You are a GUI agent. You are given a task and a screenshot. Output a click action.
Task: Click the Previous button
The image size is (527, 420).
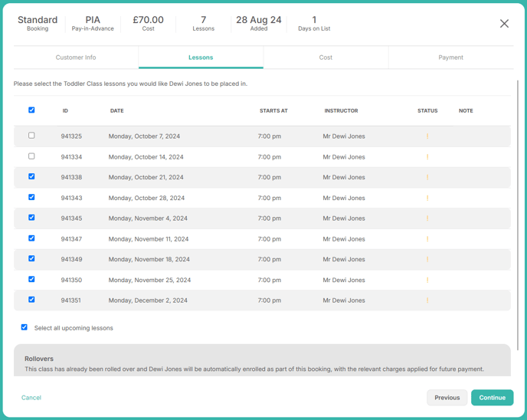[x=447, y=398]
